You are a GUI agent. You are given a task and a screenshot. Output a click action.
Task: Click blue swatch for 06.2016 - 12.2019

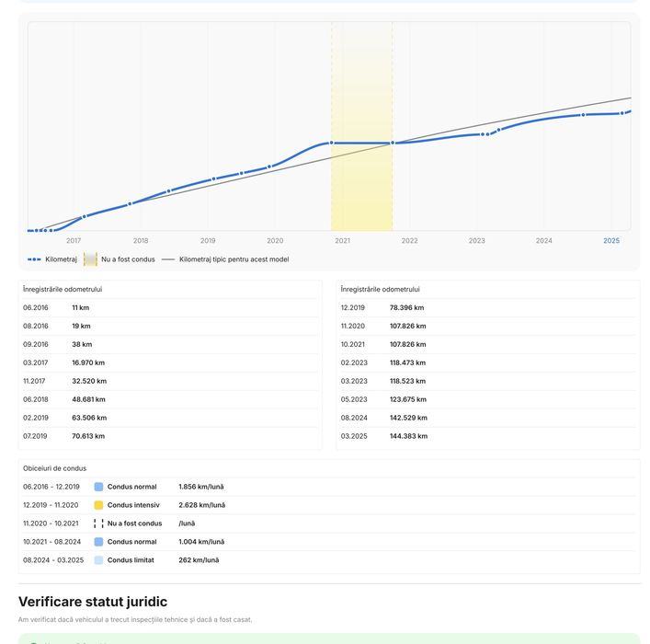pos(98,487)
